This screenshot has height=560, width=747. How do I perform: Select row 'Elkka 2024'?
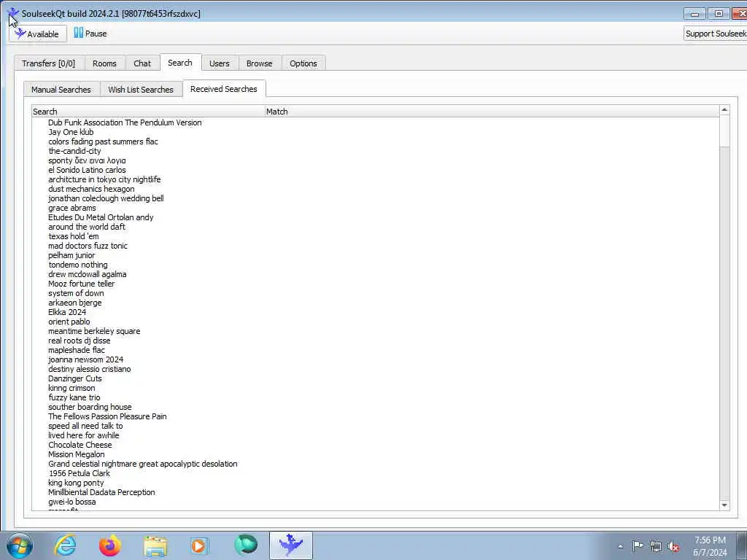pyautogui.click(x=67, y=312)
